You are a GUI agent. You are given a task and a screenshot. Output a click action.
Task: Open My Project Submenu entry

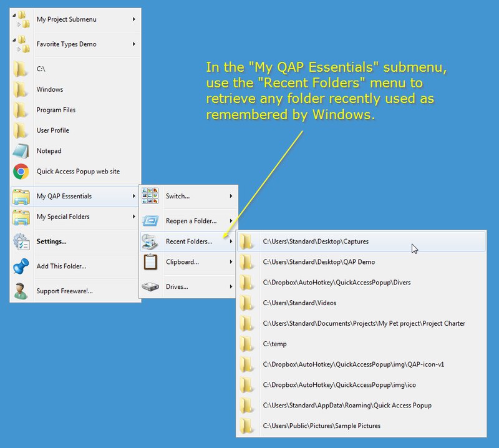pyautogui.click(x=75, y=19)
